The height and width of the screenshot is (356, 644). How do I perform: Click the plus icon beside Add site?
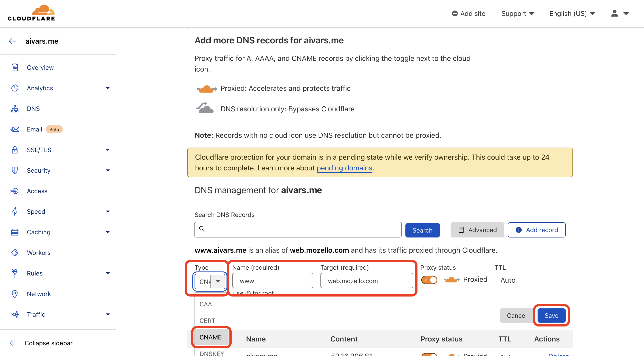[455, 13]
